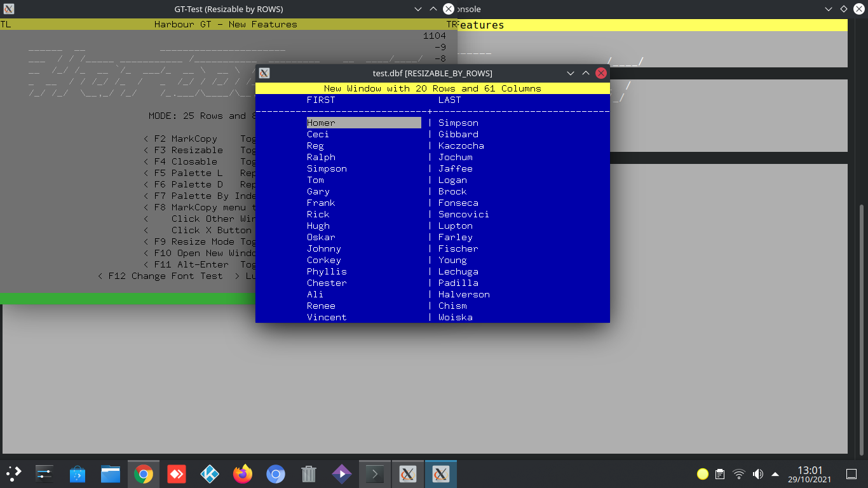Launch AnyDesk from the taskbar
This screenshot has width=868, height=488.
pos(177,474)
